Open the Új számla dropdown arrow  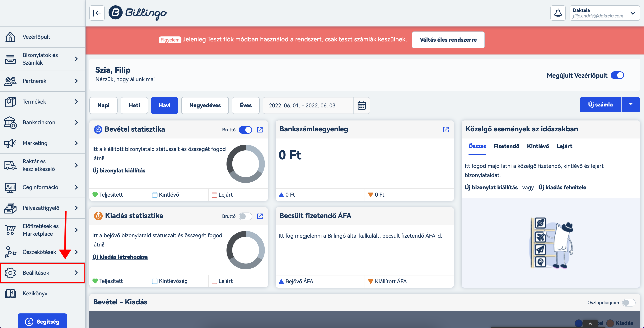click(x=631, y=105)
